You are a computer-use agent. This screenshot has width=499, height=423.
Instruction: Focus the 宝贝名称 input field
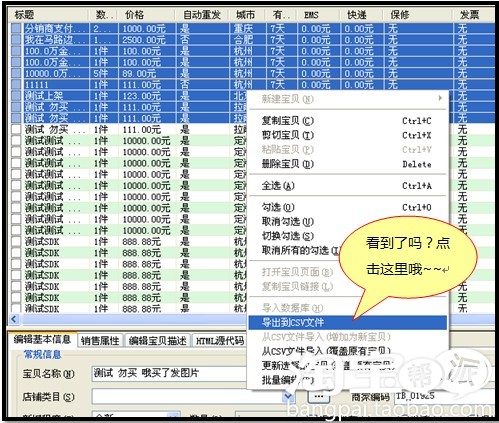click(169, 373)
